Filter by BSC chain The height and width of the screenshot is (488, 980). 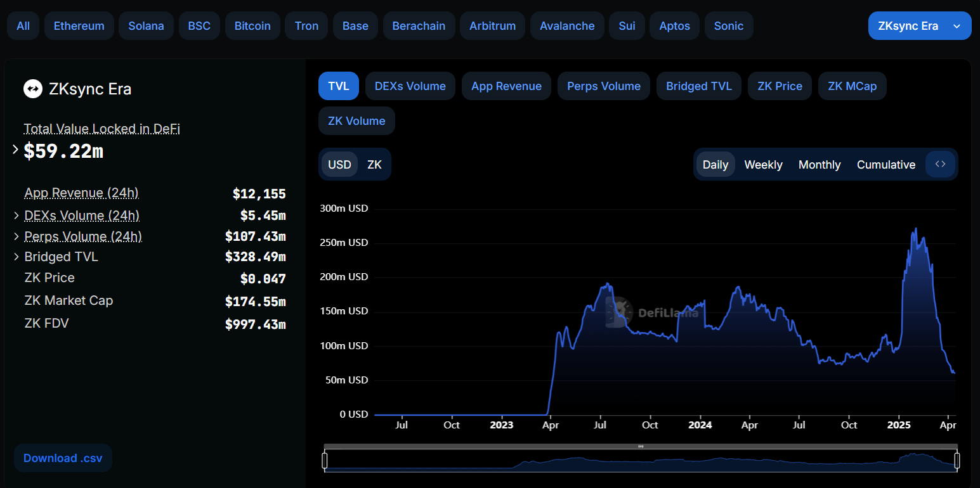(x=199, y=26)
